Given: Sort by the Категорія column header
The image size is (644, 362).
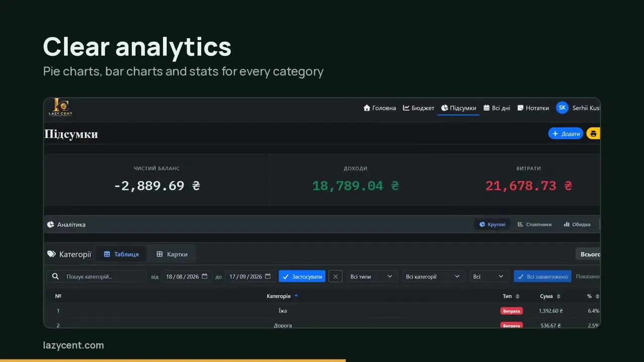Looking at the screenshot, I should pyautogui.click(x=282, y=296).
